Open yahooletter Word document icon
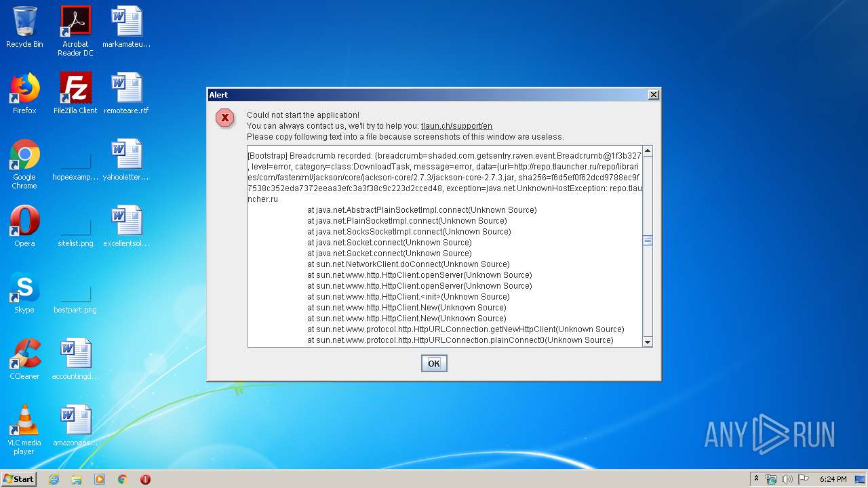Viewport: 868px width, 488px height. tap(126, 160)
